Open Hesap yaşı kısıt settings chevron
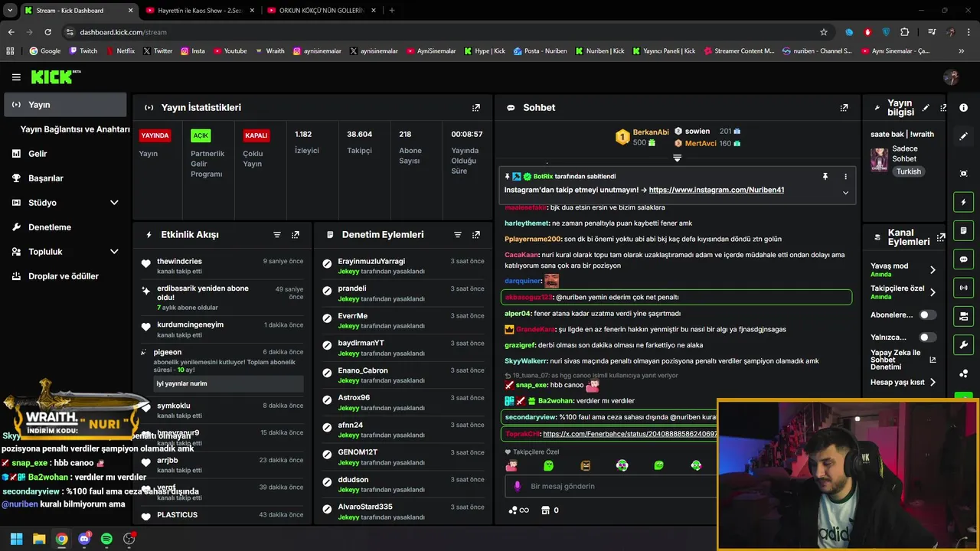Screen dimensions: 980x551 pos(933,383)
